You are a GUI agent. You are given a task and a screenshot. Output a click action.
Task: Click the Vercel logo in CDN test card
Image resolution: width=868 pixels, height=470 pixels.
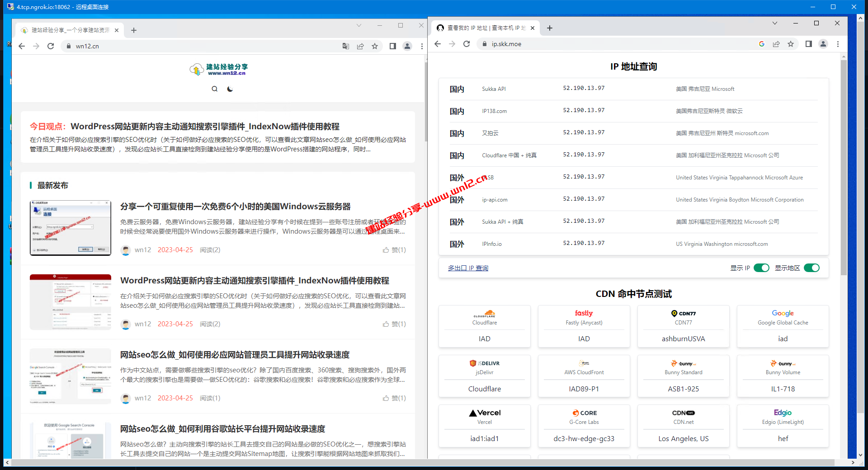[x=484, y=413]
